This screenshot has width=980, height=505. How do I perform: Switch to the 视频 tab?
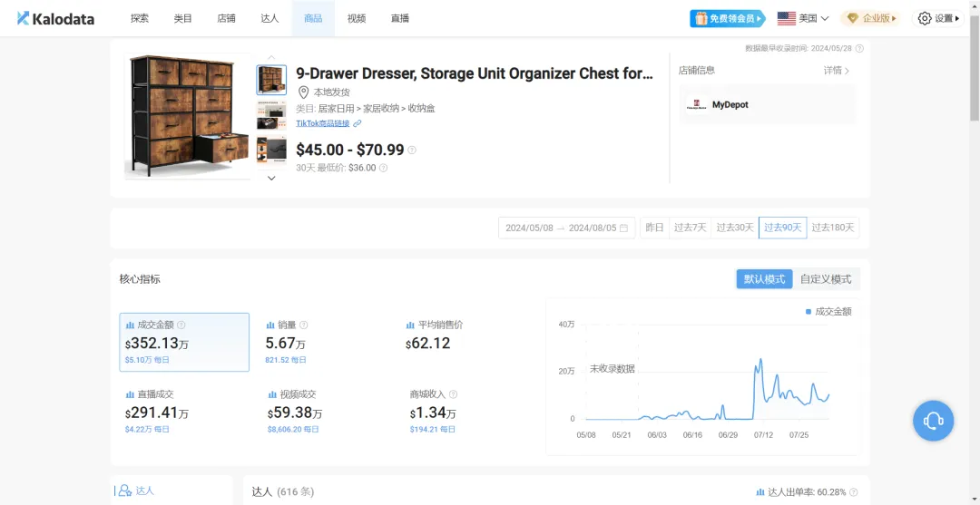coord(357,19)
